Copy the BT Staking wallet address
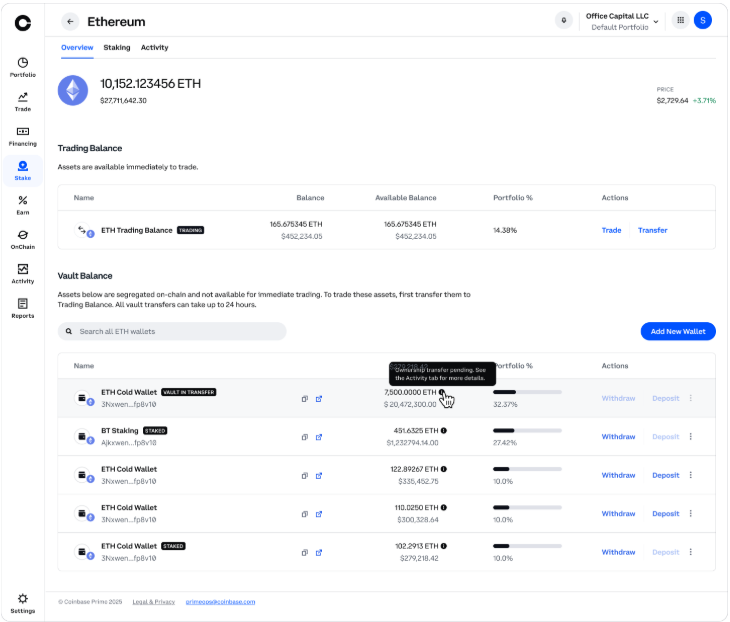This screenshot has height=622, width=730. point(304,437)
